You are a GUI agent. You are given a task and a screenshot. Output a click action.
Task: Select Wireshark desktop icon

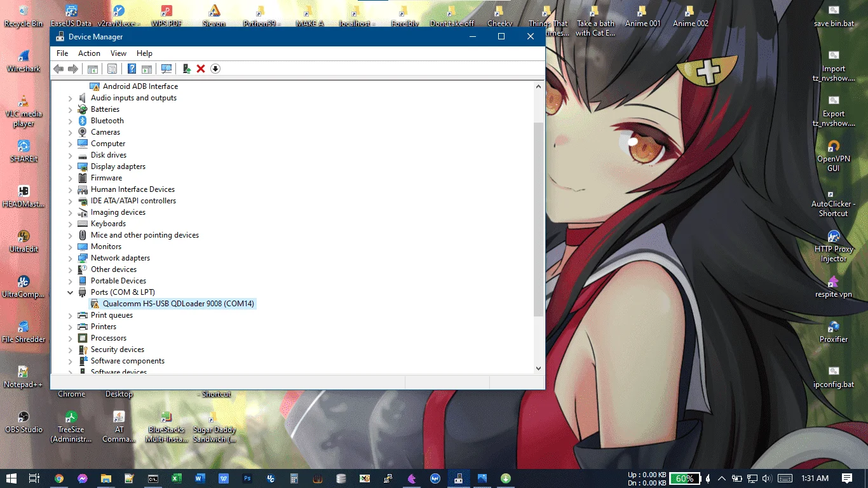(24, 61)
